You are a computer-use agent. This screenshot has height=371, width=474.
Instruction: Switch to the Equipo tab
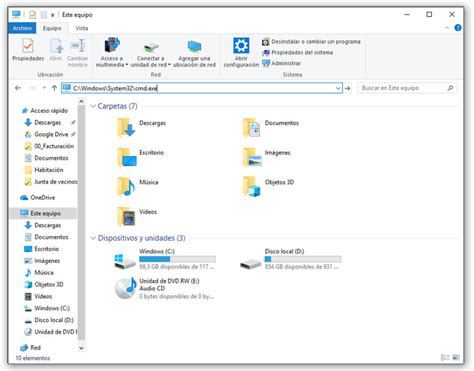[52, 28]
